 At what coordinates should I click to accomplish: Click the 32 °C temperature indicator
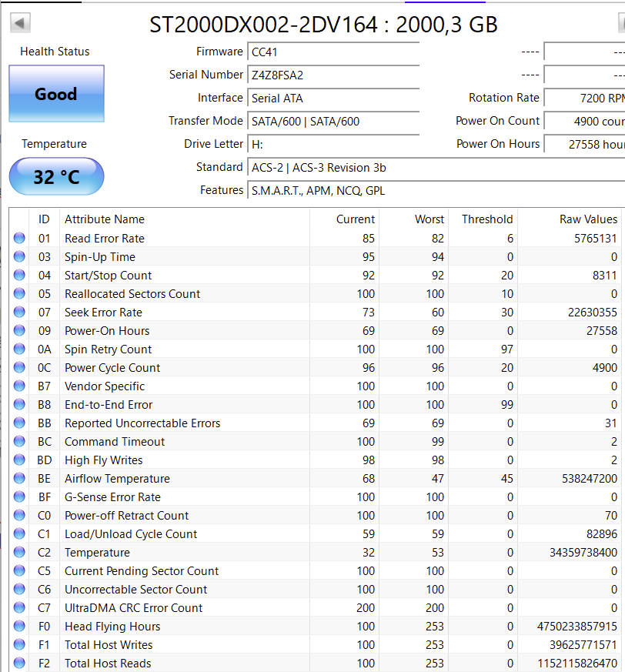click(x=57, y=176)
